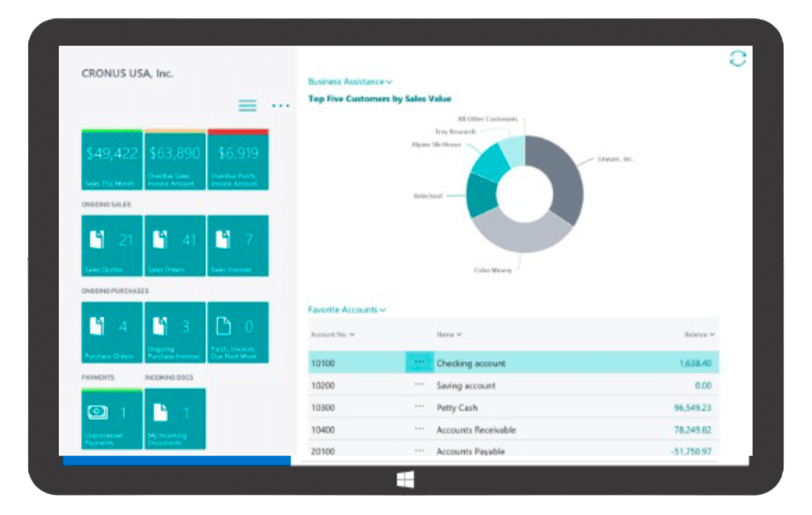This screenshot has width=812, height=515.
Task: Click the Alpine Ski House chart label
Action: 436,144
